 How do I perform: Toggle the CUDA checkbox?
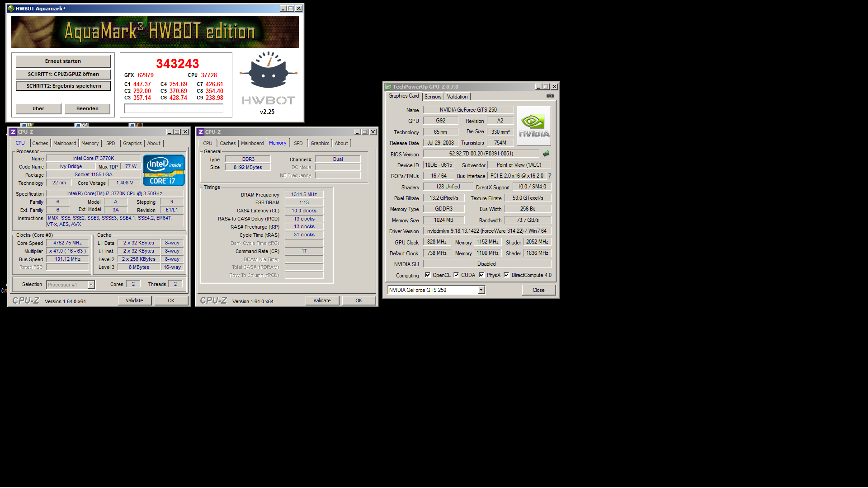tap(456, 275)
